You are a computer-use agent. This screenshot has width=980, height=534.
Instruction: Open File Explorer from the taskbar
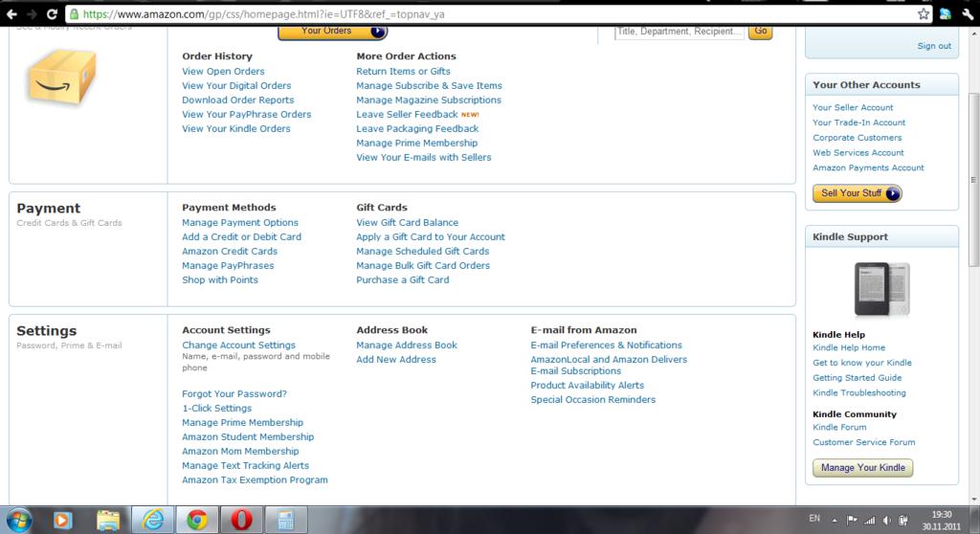[x=108, y=520]
